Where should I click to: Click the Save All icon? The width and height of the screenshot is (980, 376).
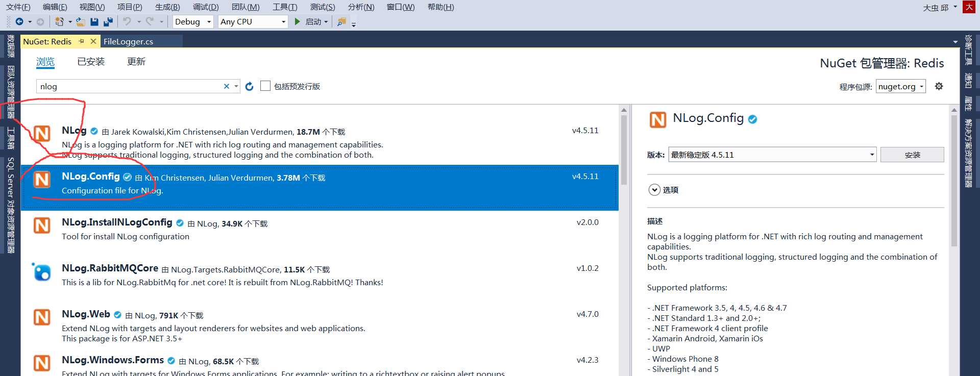pos(108,21)
